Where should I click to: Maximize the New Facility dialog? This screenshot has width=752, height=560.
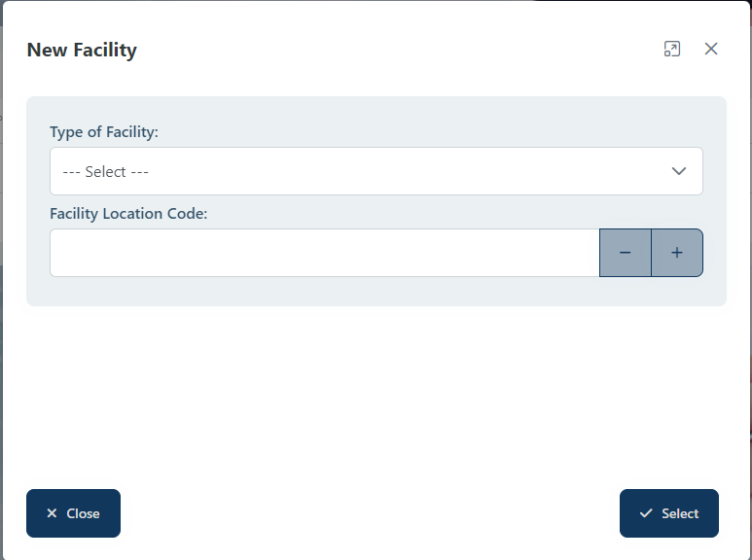pos(672,49)
